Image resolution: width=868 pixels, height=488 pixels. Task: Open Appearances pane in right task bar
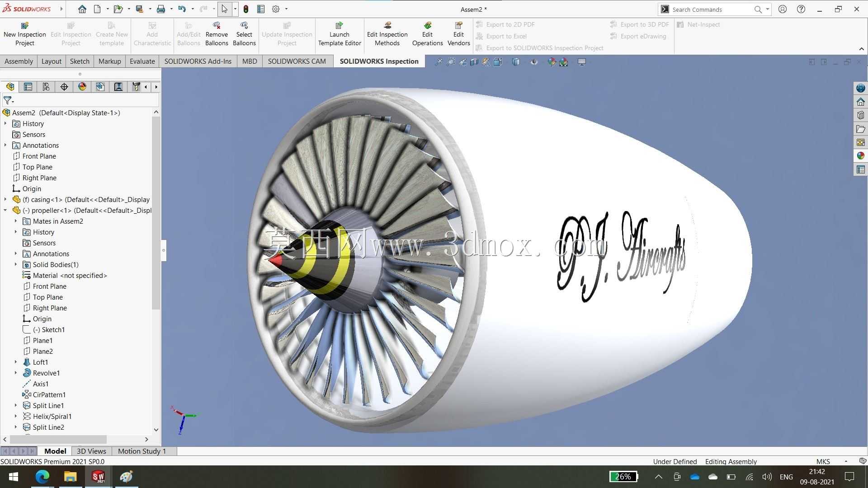(x=861, y=156)
